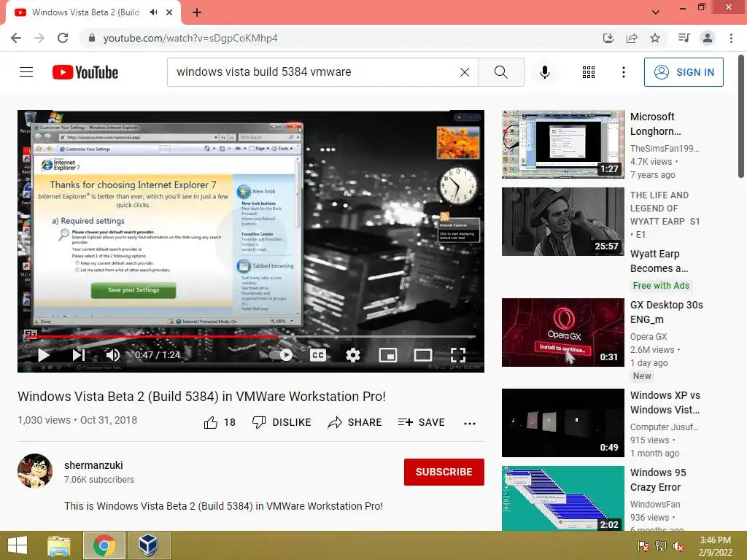
Task: Click the address bar URL
Action: (x=190, y=38)
